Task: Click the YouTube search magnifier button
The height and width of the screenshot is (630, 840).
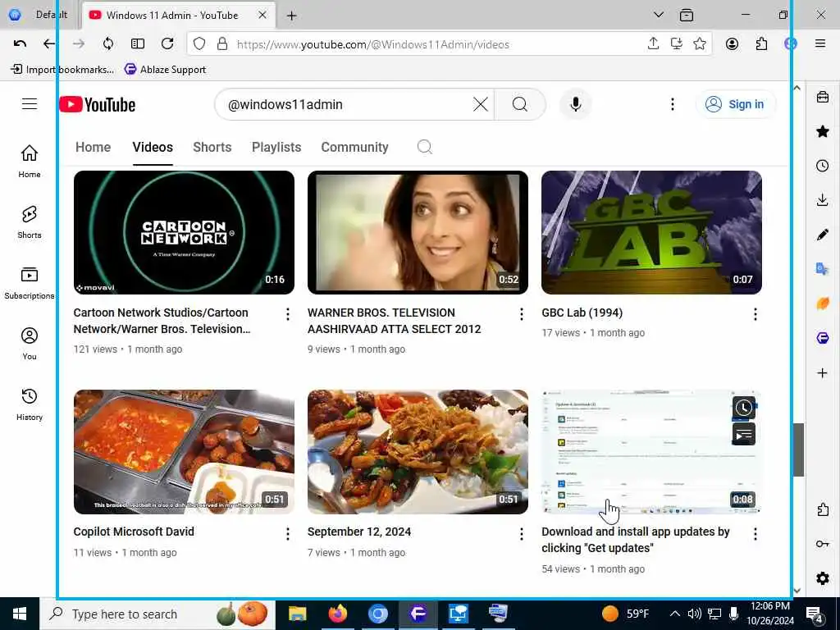Action: [519, 104]
